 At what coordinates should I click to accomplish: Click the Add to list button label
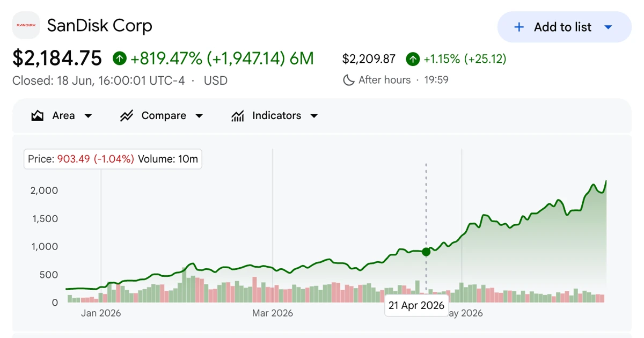coord(562,27)
